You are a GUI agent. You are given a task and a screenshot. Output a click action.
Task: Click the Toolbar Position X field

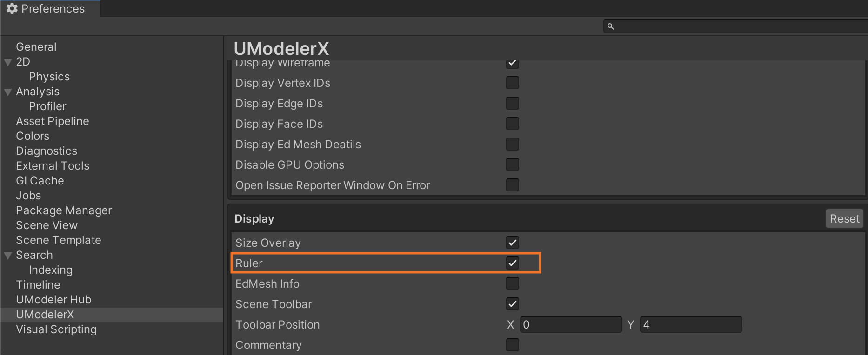coord(571,324)
